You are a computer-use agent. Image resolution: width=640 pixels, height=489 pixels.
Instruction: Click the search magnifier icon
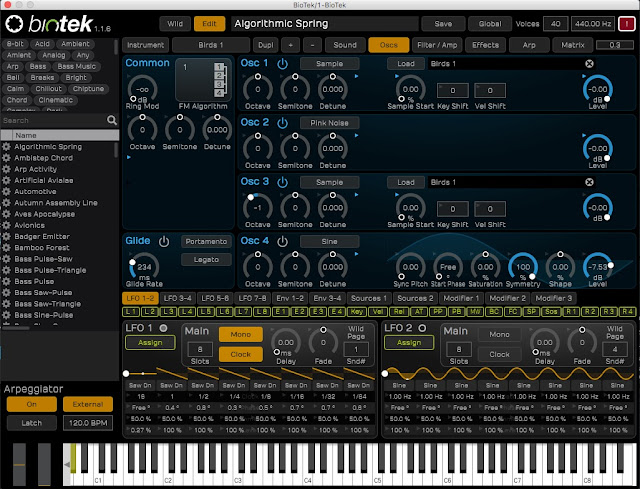pos(111,120)
